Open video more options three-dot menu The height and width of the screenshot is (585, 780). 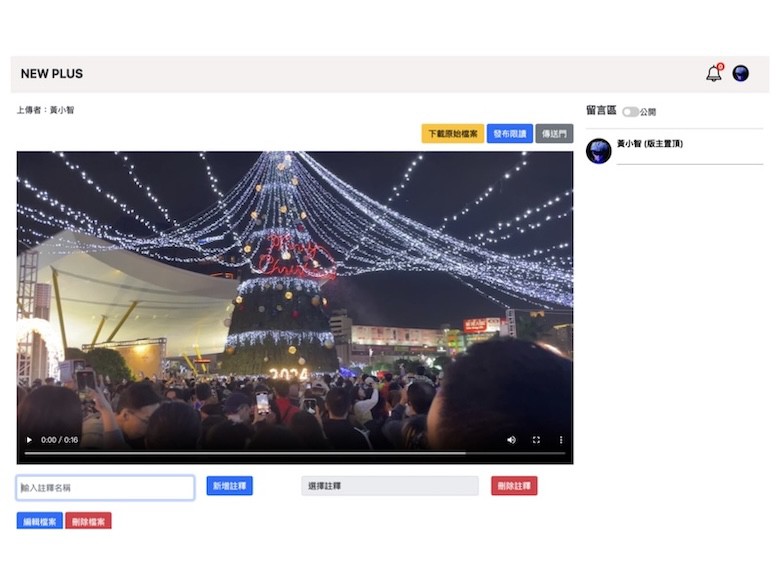561,440
